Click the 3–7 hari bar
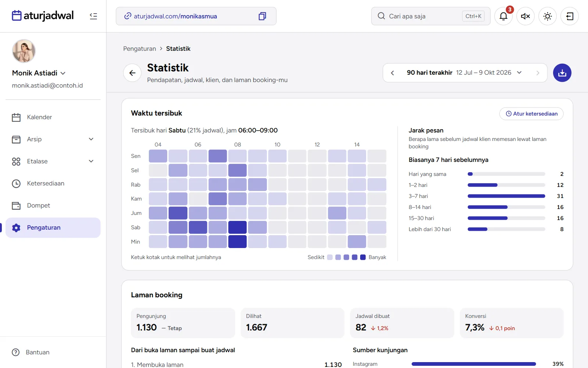This screenshot has width=588, height=368. point(506,196)
